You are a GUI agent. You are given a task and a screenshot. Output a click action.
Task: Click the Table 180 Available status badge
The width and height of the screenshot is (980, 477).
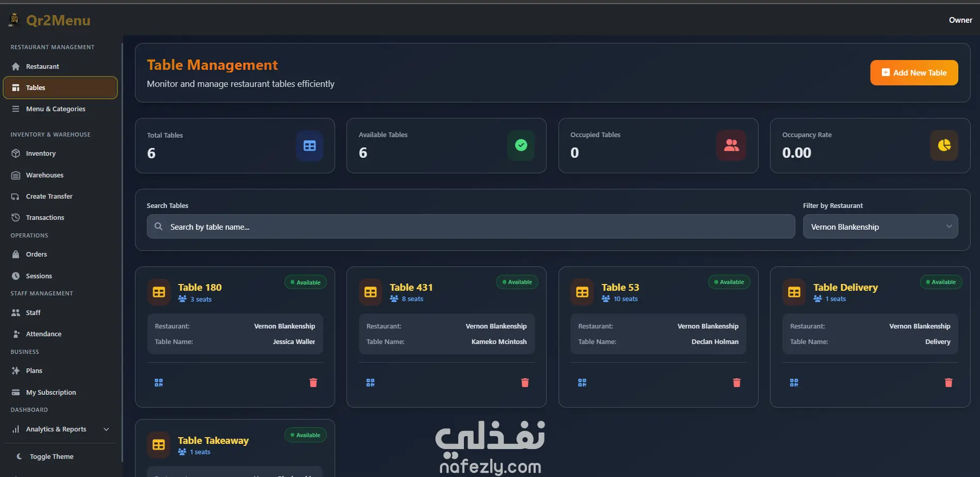[x=306, y=282]
